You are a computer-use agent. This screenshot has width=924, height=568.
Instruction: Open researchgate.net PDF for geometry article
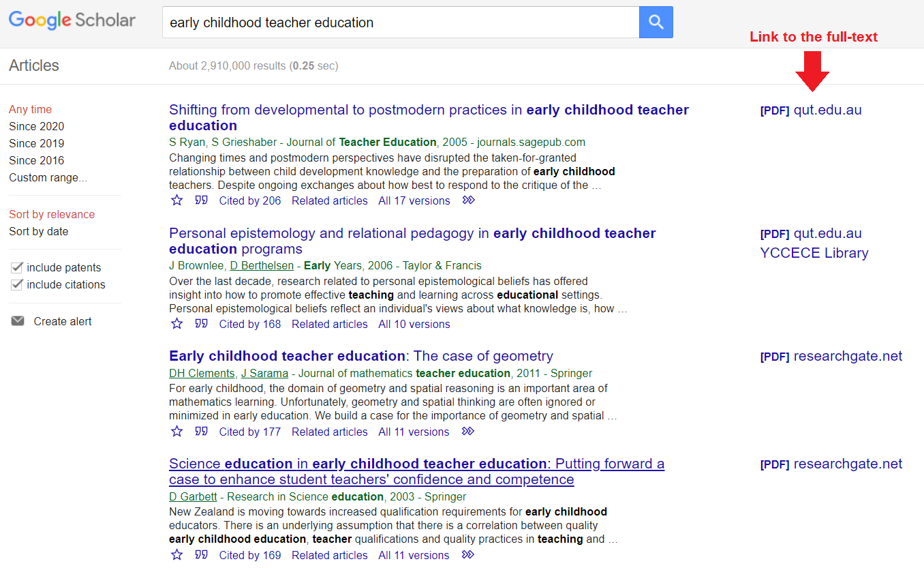[x=831, y=356]
